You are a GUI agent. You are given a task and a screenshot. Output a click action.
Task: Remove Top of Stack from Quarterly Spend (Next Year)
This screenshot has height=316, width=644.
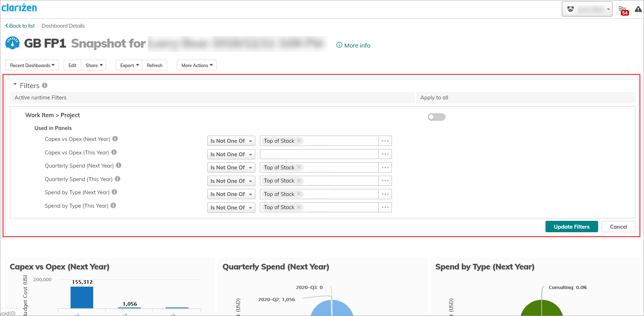[x=299, y=167]
